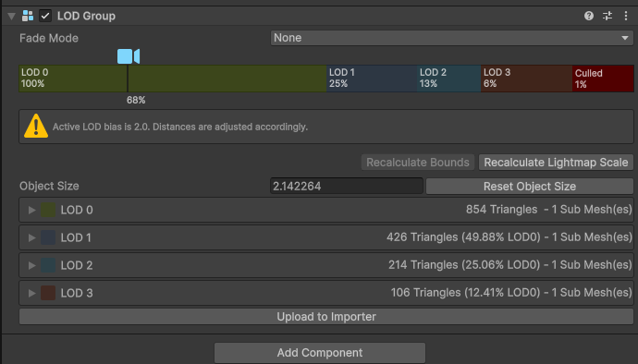Click the Add Component button

(320, 353)
